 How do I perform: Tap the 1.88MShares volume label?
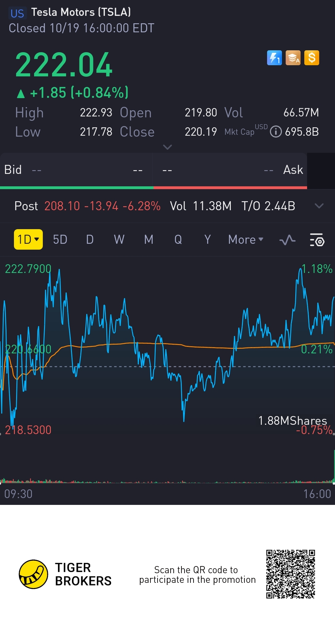[293, 421]
